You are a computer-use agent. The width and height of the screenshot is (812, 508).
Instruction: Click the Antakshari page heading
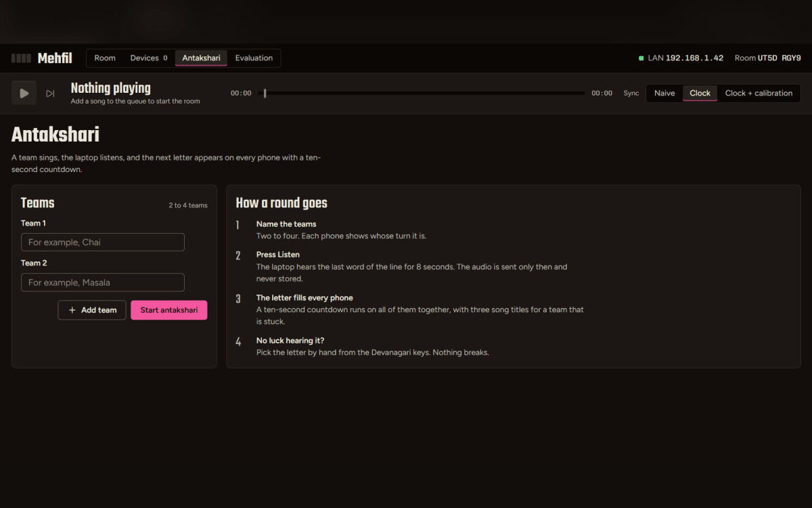[55, 135]
